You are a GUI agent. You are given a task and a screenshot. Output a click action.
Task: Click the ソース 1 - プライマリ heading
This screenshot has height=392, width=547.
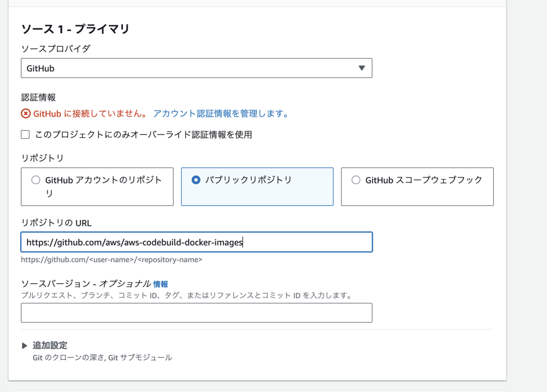click(x=75, y=29)
